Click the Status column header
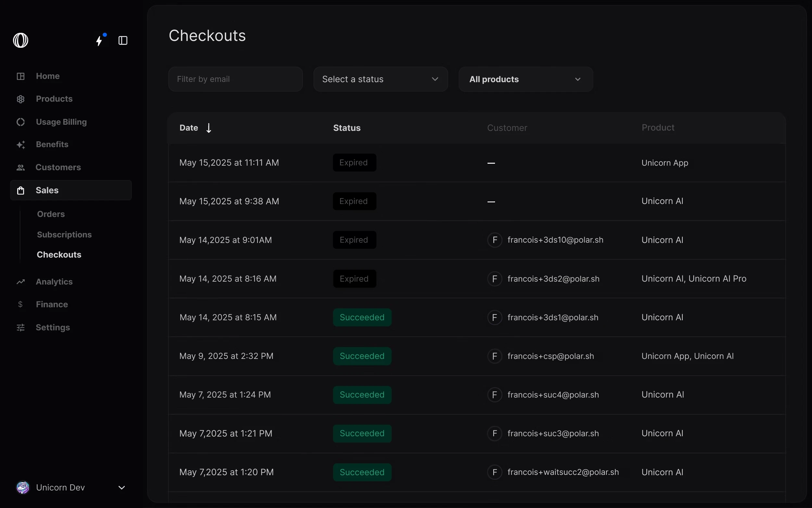This screenshot has height=508, width=812. point(347,128)
